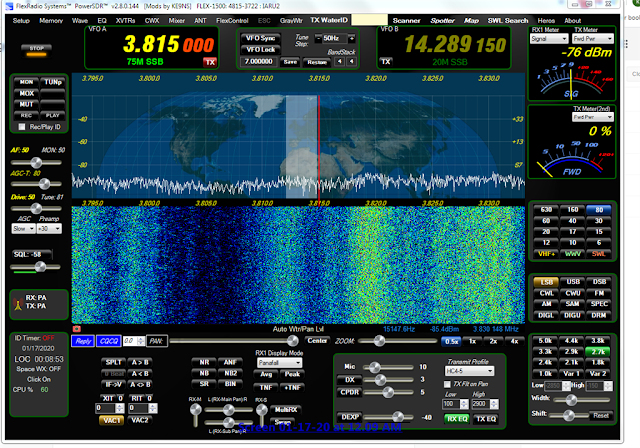Enable the TUN tune button
Screen dimensions: 640x448
pyautogui.click(x=53, y=82)
